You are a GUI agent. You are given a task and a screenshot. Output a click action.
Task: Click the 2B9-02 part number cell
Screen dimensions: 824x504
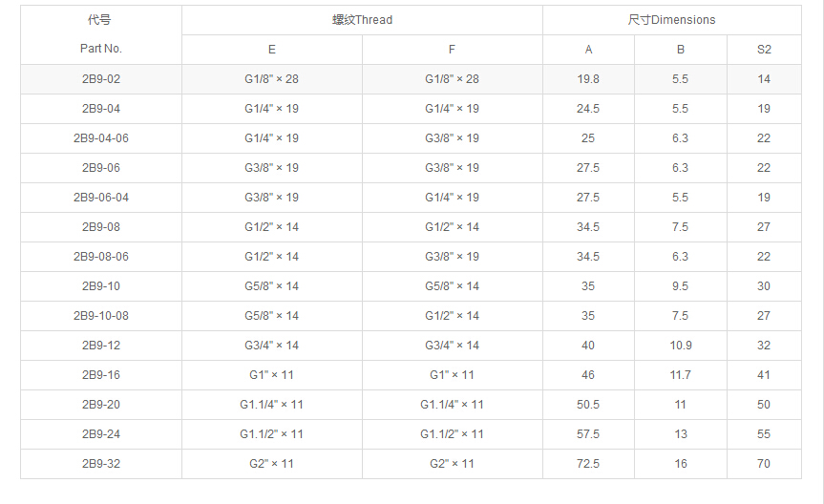click(100, 79)
